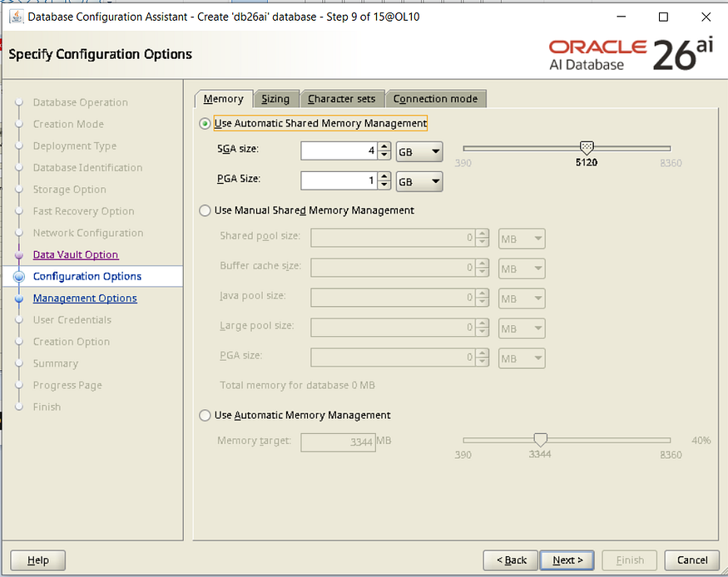
Task: Open the Character sets tab
Action: tap(342, 99)
